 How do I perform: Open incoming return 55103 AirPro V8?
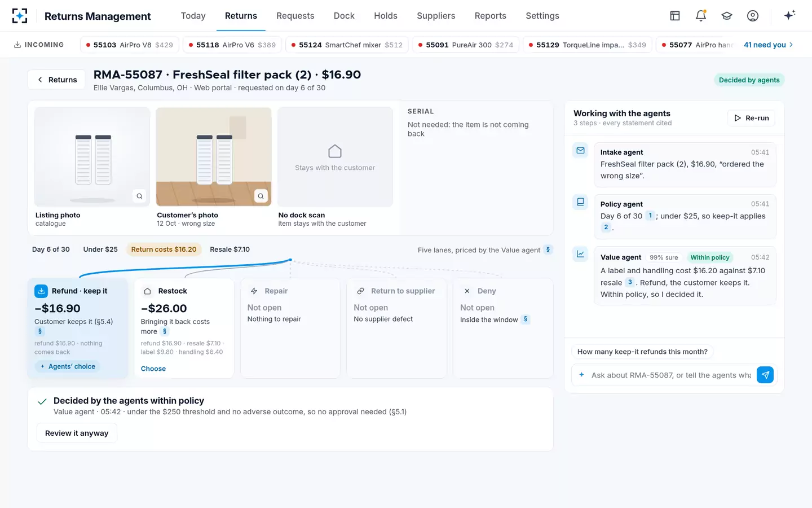point(130,45)
